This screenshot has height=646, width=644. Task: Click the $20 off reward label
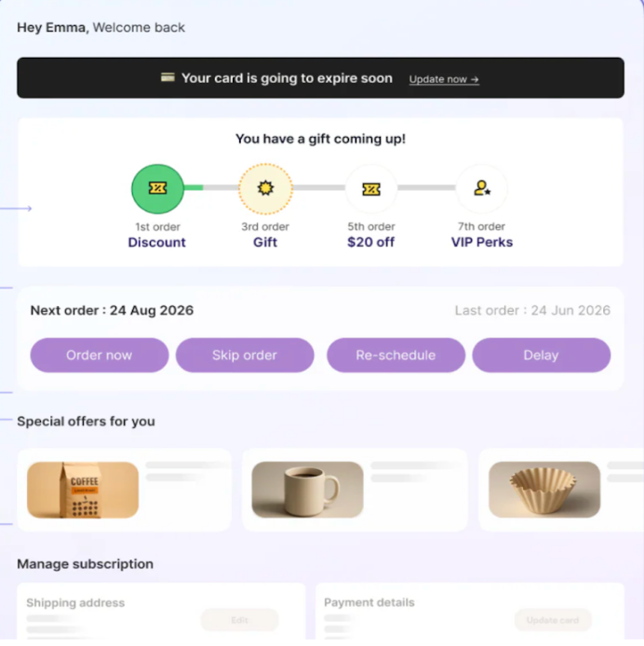370,242
